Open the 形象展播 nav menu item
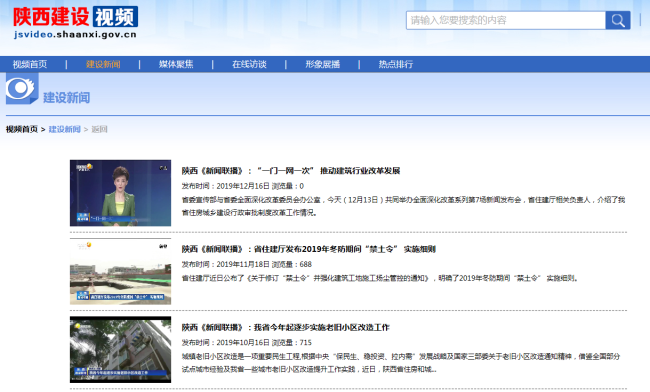This screenshot has height=392, width=650. coord(323,64)
